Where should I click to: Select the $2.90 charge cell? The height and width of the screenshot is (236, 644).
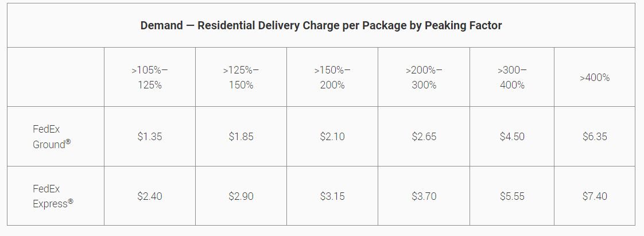tap(241, 196)
